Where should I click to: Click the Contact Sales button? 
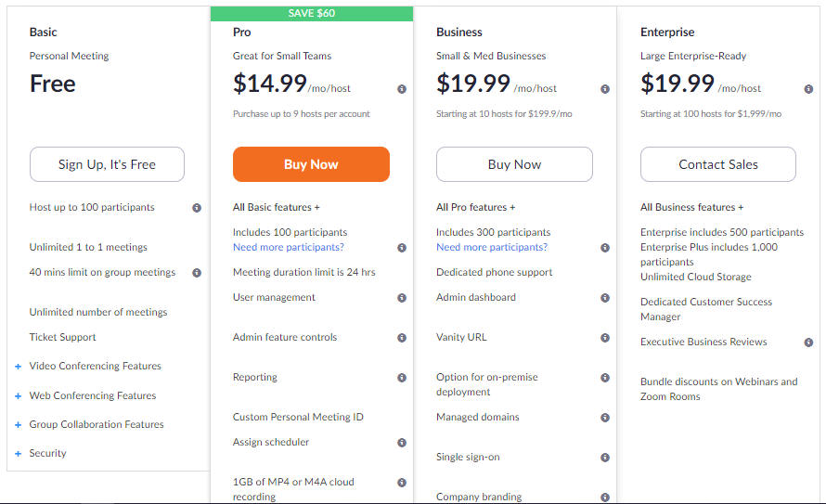pyautogui.click(x=718, y=164)
